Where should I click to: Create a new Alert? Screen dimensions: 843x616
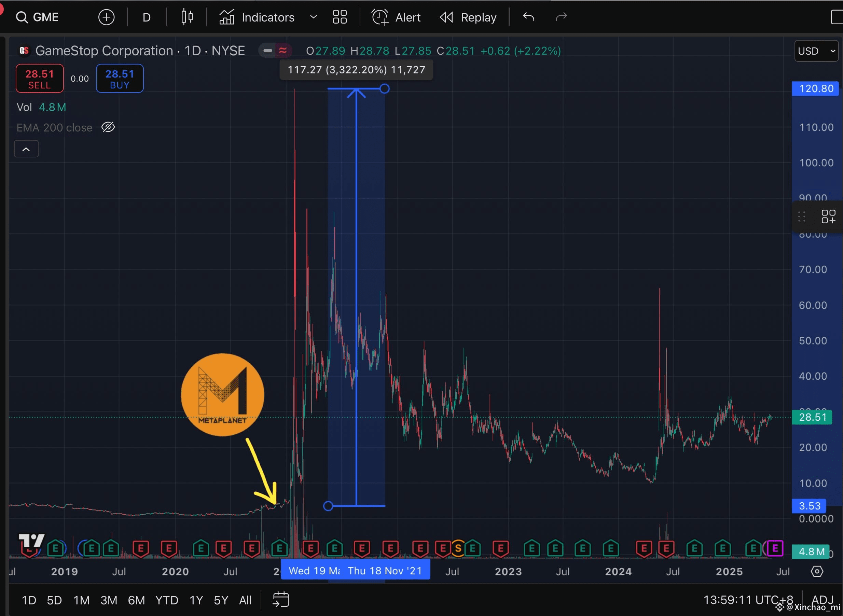click(x=396, y=17)
